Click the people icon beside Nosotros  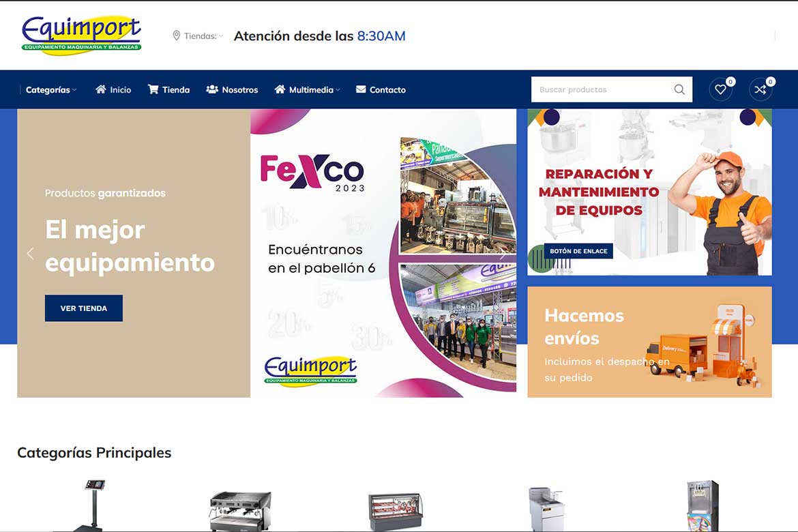212,89
